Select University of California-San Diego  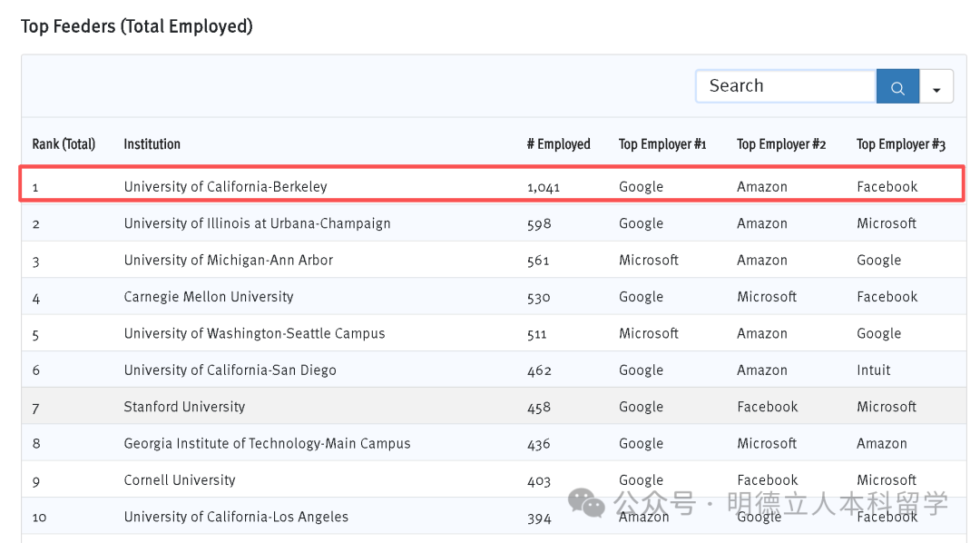pyautogui.click(x=230, y=370)
